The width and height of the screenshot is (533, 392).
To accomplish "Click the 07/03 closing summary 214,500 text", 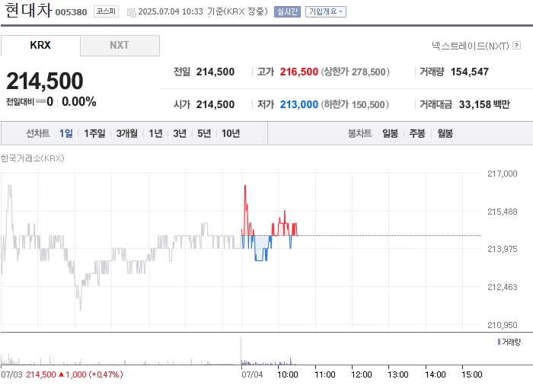I will point(41,374).
